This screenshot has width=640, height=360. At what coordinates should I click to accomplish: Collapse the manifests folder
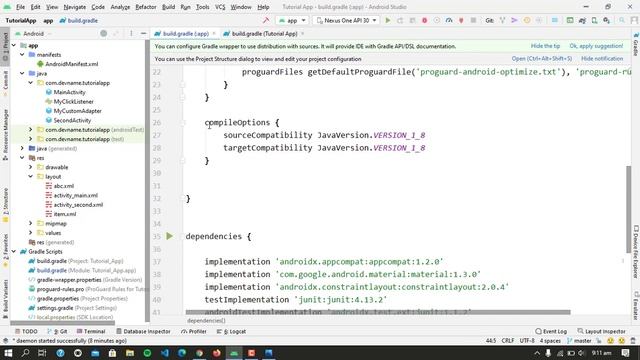point(22,54)
